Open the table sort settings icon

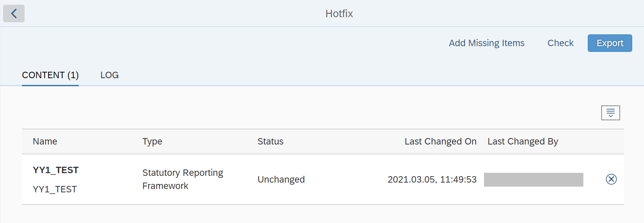point(611,113)
